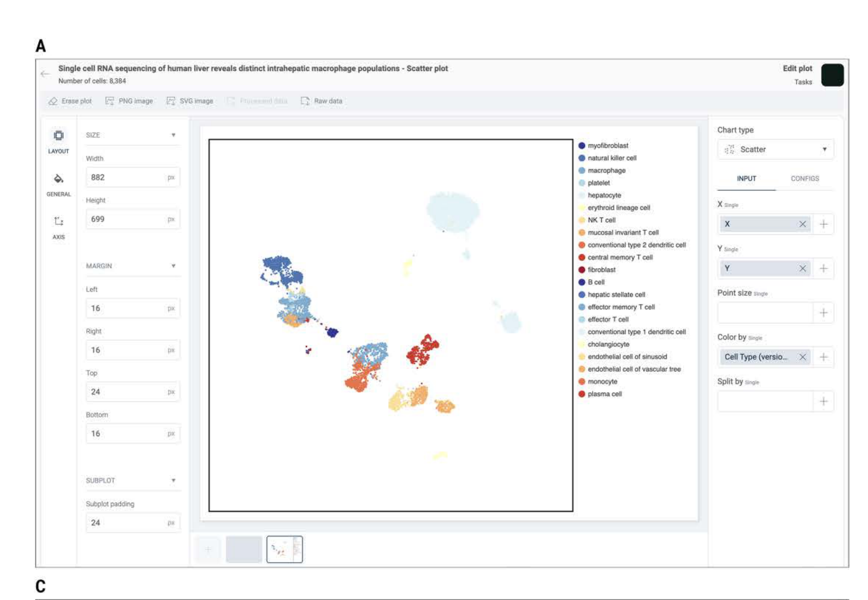Open the Axis settings icon
This screenshot has width=868, height=600.
[58, 222]
